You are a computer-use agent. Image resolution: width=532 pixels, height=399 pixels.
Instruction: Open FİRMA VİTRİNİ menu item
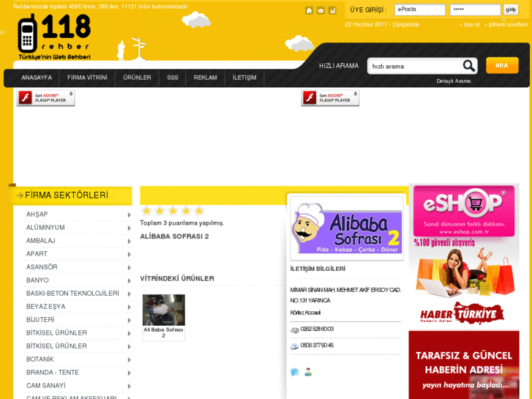pyautogui.click(x=87, y=78)
